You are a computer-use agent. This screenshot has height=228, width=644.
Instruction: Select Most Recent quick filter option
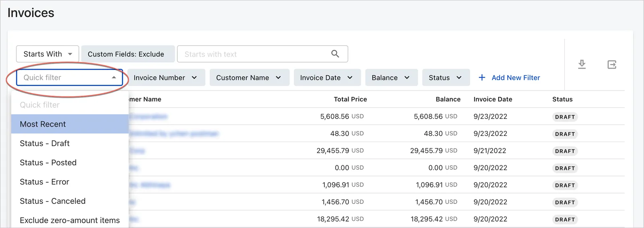[70, 124]
